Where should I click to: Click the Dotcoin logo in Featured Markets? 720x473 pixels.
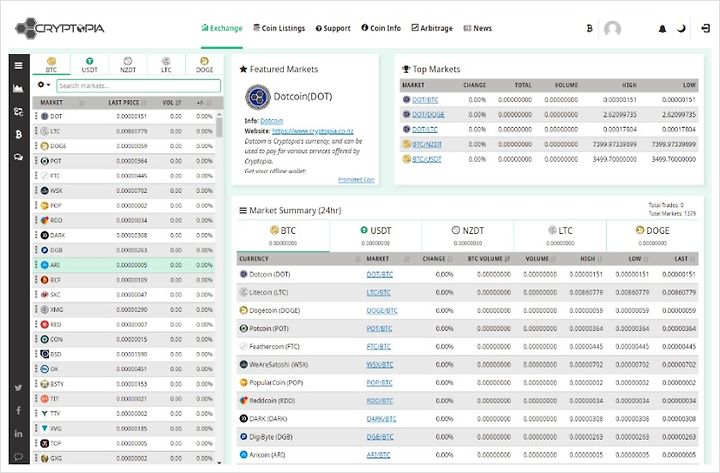(x=258, y=97)
